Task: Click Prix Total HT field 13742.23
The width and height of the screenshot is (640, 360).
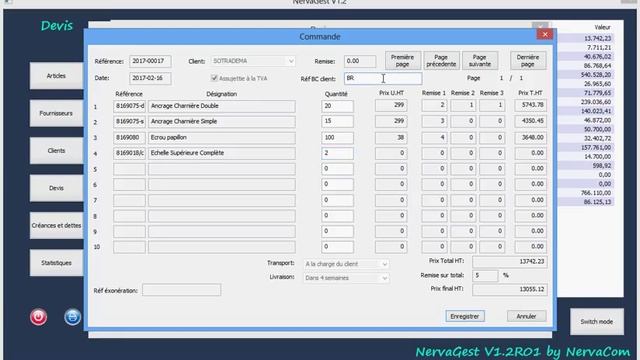Action: pyautogui.click(x=510, y=262)
